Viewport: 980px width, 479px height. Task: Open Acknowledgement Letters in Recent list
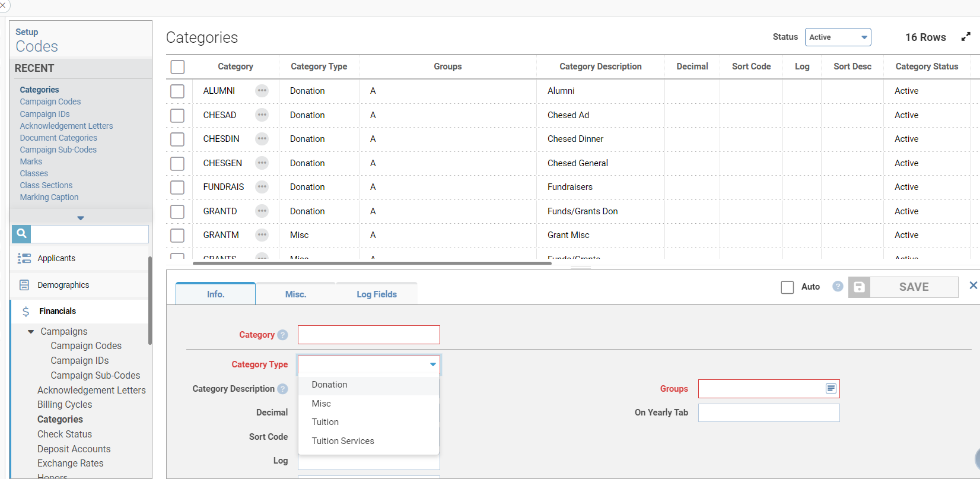tap(66, 126)
